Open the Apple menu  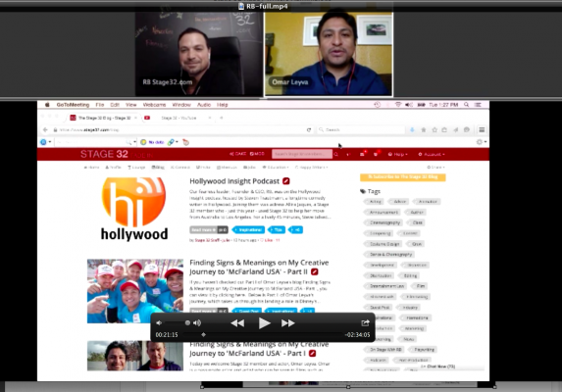47,105
